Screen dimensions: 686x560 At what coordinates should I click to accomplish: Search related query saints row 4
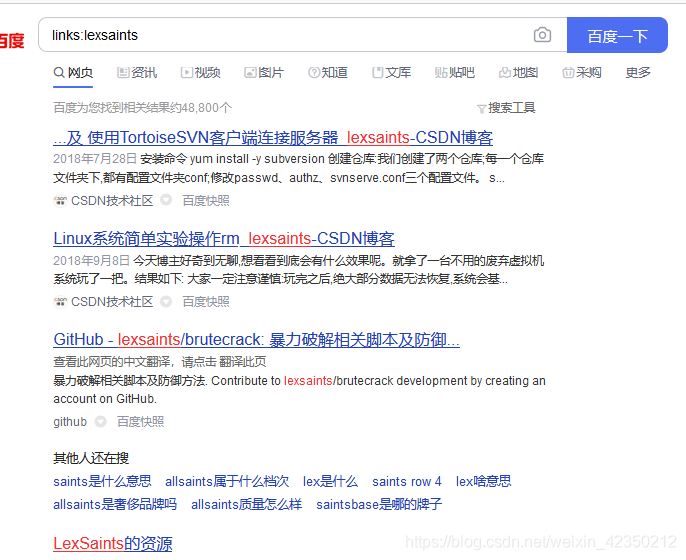407,481
